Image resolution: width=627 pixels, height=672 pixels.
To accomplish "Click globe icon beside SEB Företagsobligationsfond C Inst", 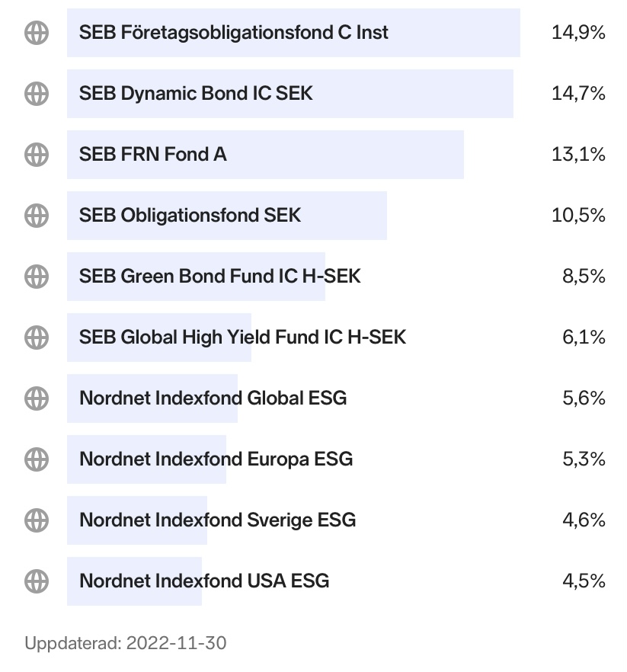I will point(37,33).
